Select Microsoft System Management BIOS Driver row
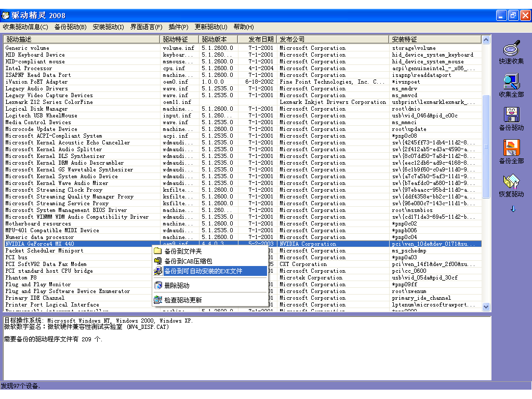This screenshot has height=399, width=532. click(243, 210)
